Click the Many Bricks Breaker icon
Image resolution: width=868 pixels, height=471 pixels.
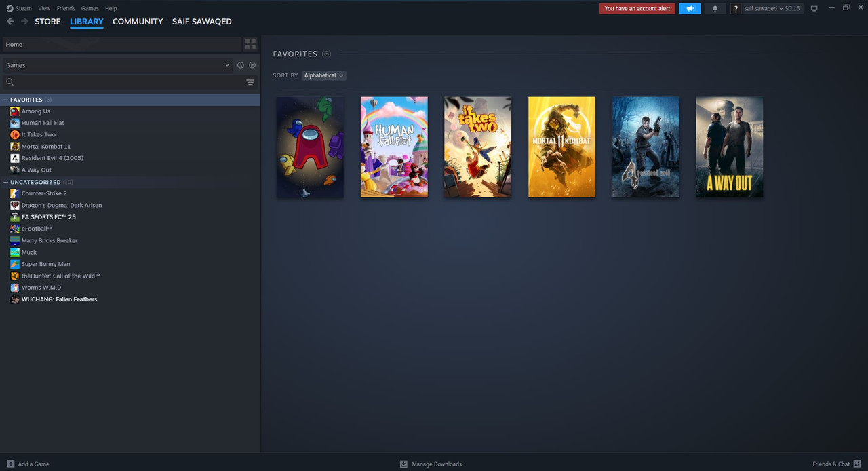click(x=15, y=240)
